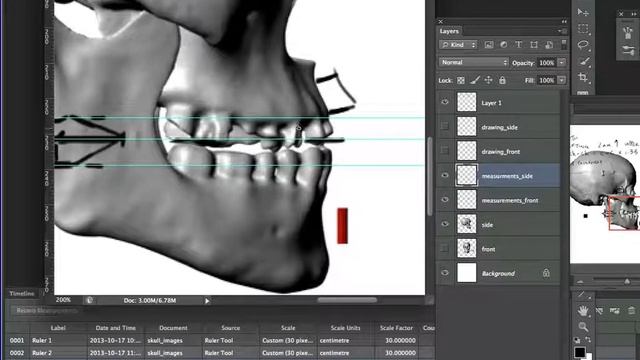640x360 pixels.
Task: Click the black foreground color swatch
Action: (580, 352)
